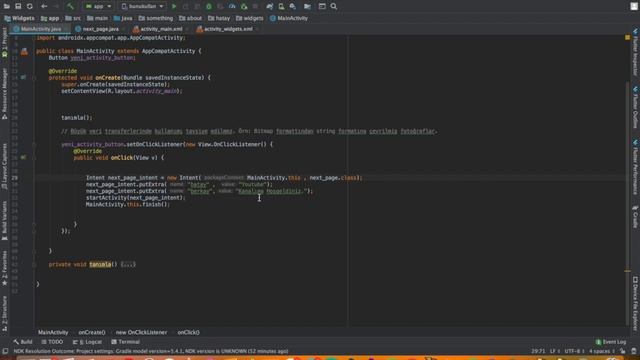Open the AVD Manager icon

[281, 6]
